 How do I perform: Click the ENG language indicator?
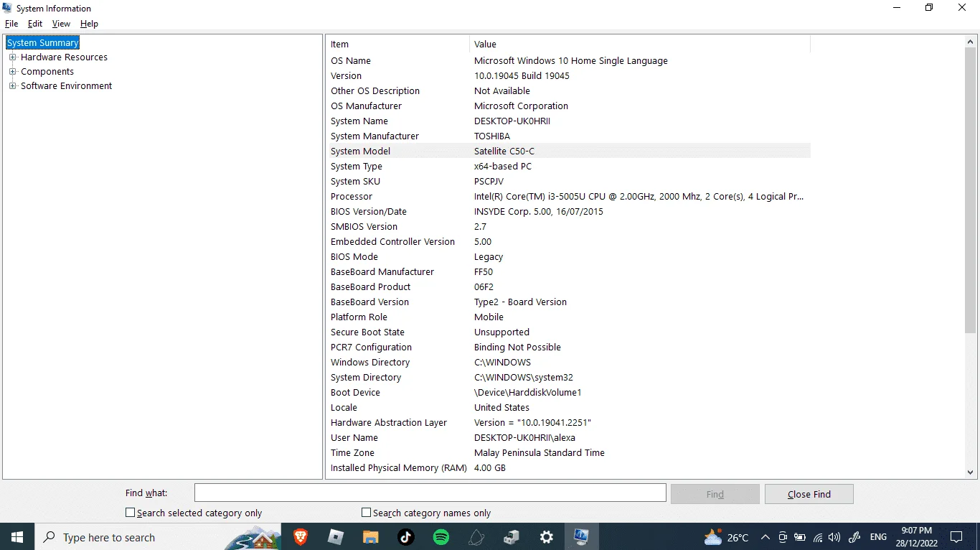tap(878, 537)
